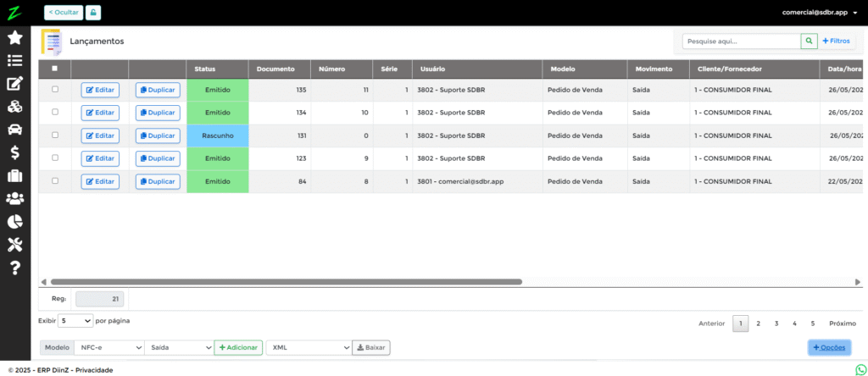Go to page 3 in pagination
Viewport: 868px width, 376px height.
coord(776,323)
